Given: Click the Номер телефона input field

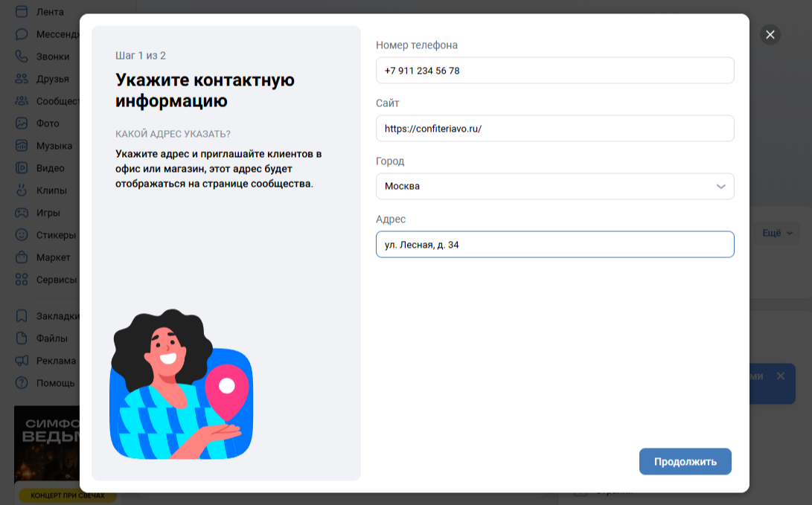Looking at the screenshot, I should coord(554,71).
